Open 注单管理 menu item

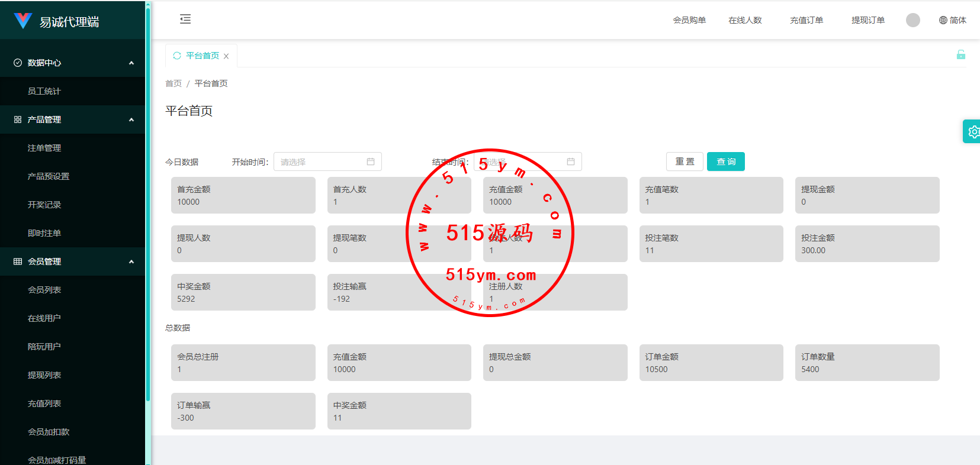coord(44,148)
